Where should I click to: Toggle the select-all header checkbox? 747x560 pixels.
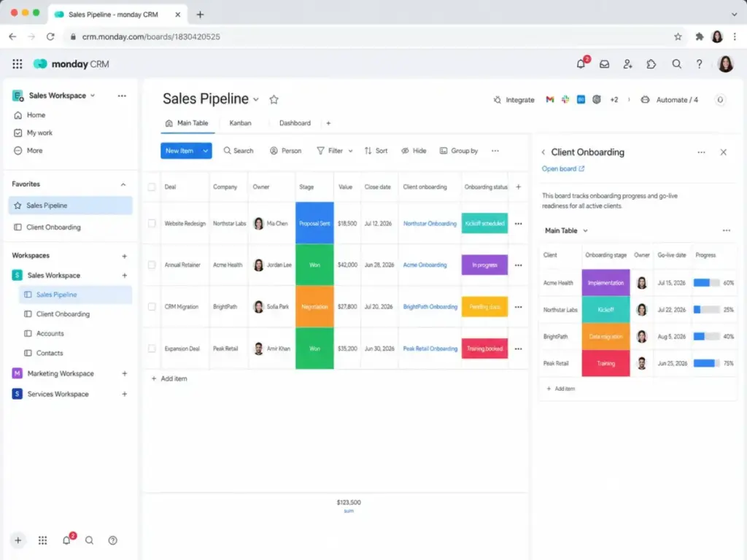click(x=152, y=187)
